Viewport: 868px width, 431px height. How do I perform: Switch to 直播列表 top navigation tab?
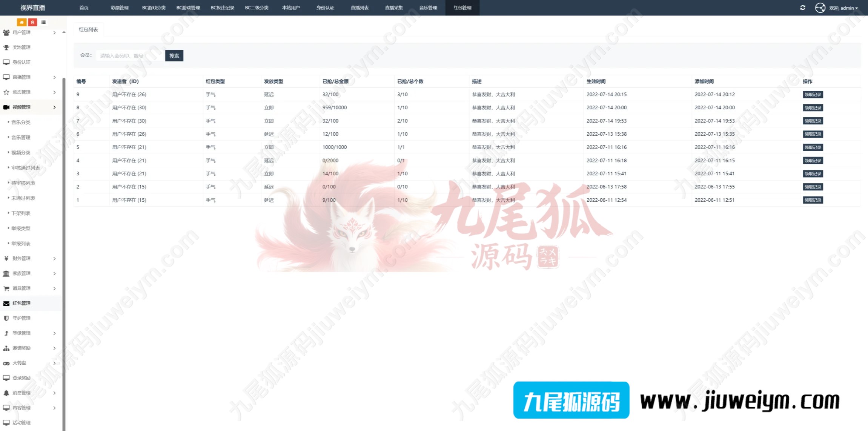click(359, 8)
